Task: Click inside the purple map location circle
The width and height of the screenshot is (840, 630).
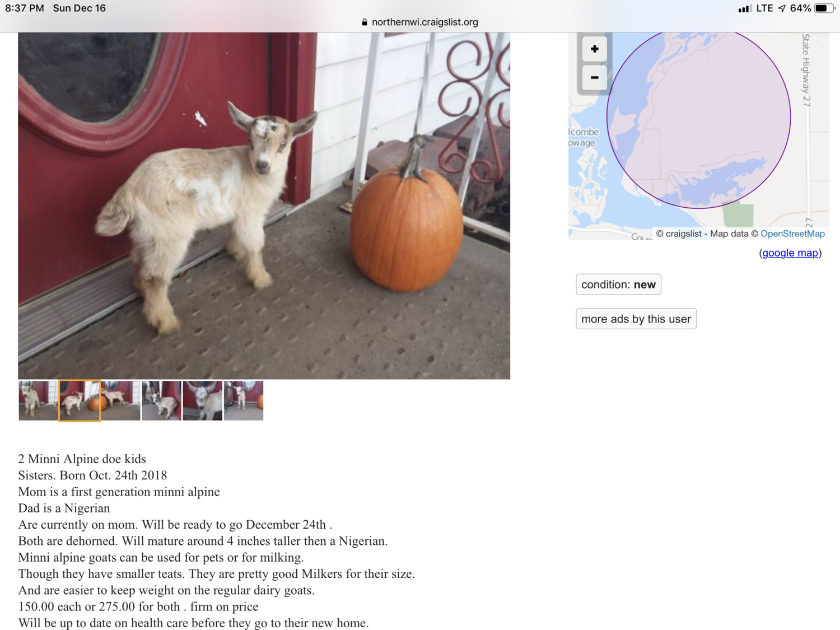Action: pyautogui.click(x=698, y=117)
